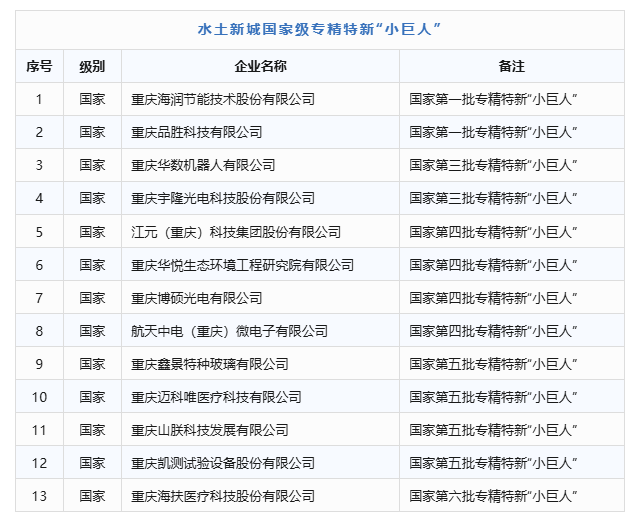This screenshot has width=639, height=521.
Task: Click 国家第三批 remark in 重庆华数机器人 row
Action: 493,165
